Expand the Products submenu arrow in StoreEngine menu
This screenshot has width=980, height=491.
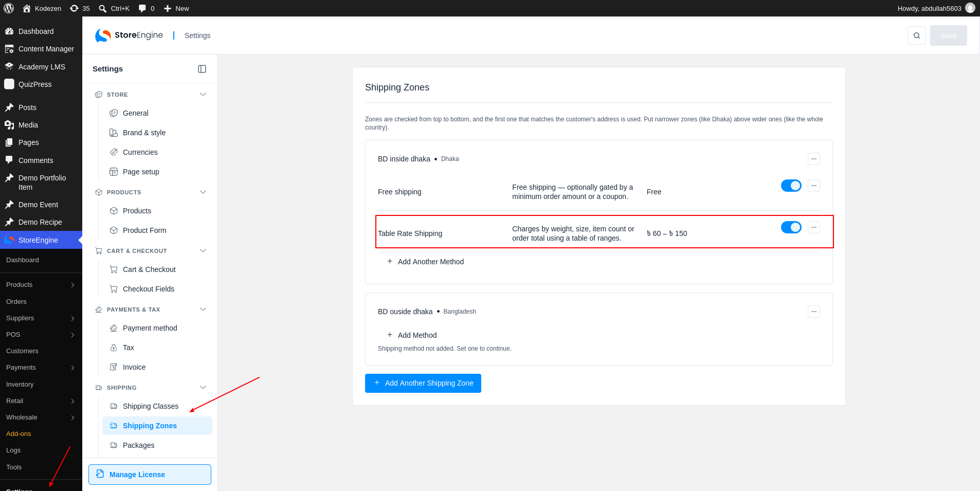click(72, 285)
